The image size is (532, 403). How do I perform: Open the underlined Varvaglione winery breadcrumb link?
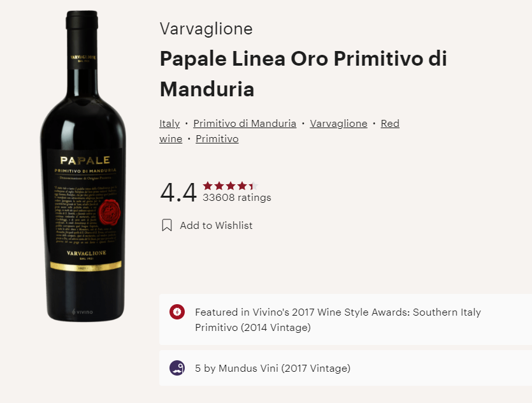(x=338, y=123)
